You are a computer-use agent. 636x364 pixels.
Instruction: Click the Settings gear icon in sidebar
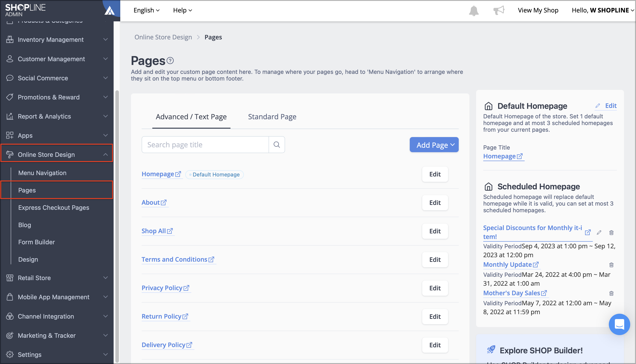click(x=10, y=354)
